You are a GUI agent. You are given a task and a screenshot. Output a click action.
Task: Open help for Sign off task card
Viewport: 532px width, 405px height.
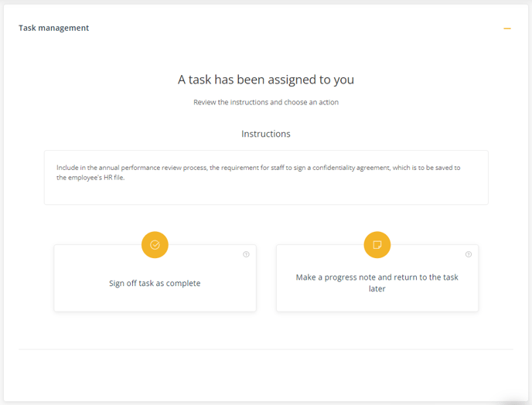[246, 254]
